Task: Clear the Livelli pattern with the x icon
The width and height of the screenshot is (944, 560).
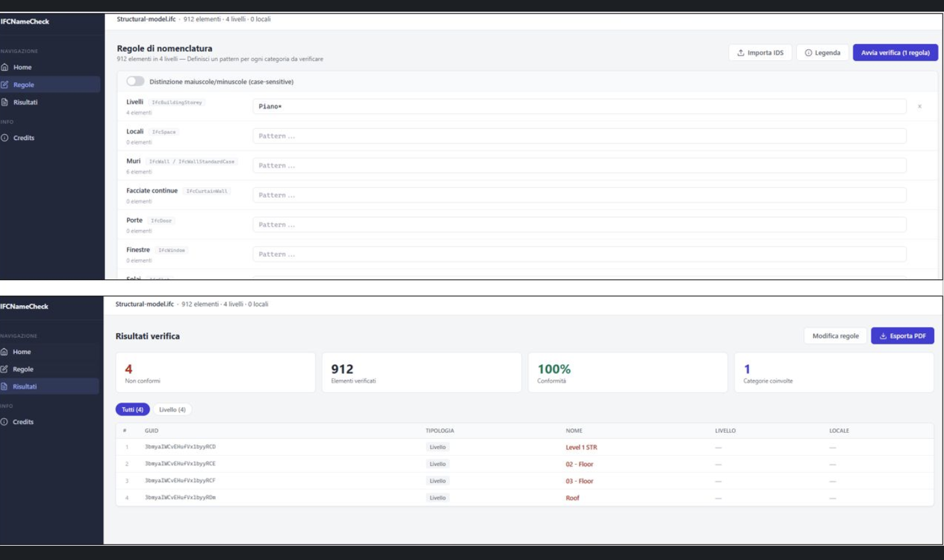Action: (919, 106)
